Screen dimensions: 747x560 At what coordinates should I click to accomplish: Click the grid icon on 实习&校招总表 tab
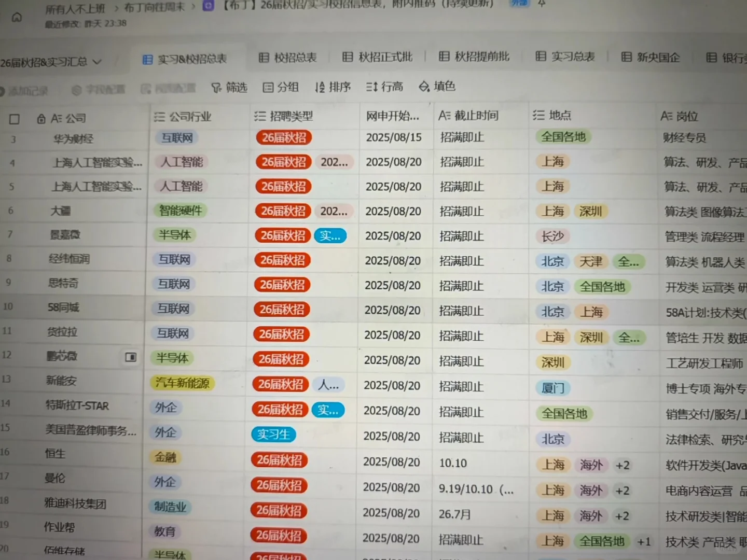[147, 60]
